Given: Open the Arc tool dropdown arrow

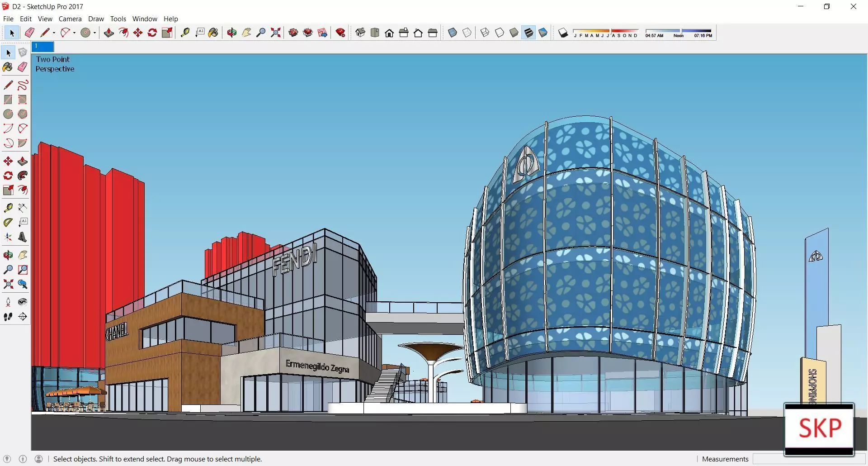Looking at the screenshot, I should (x=74, y=33).
